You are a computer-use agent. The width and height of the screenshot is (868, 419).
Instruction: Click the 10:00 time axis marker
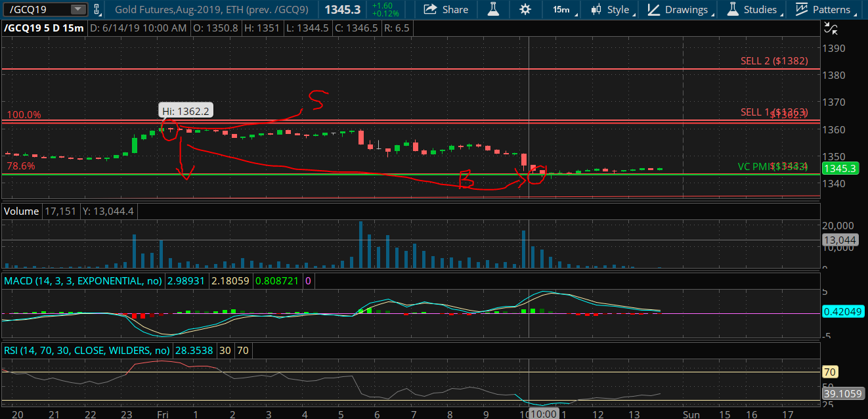(544, 413)
